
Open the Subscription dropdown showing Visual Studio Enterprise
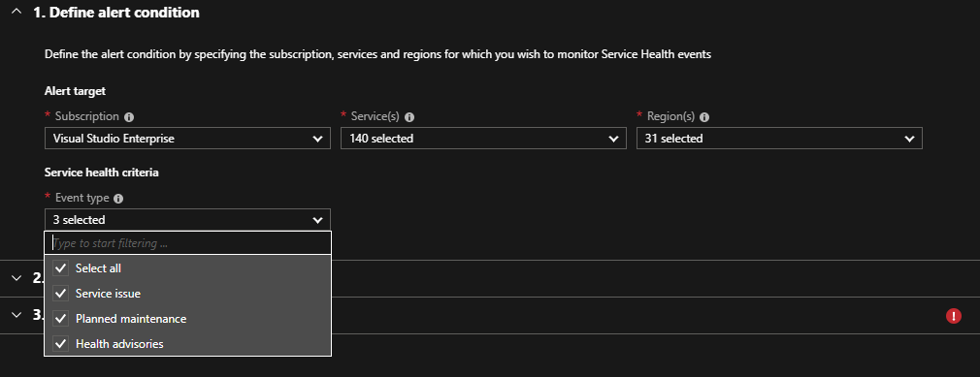[187, 139]
